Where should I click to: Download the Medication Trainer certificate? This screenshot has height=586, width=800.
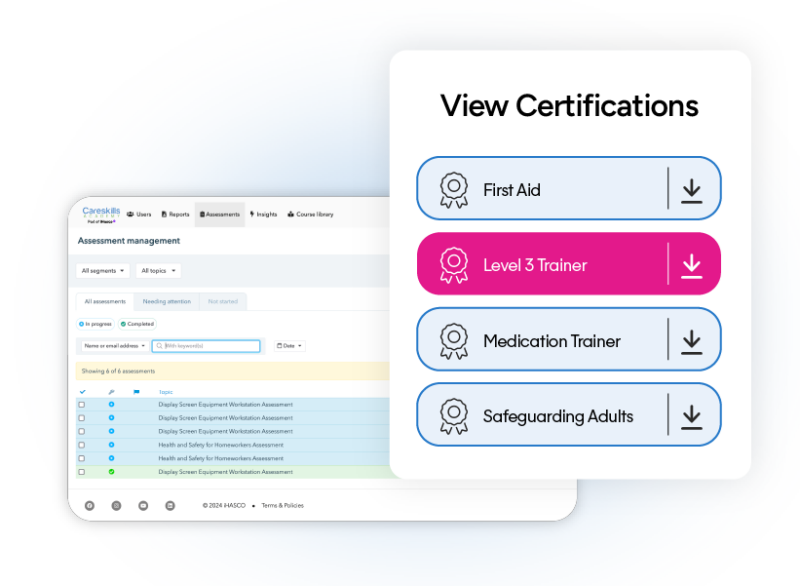point(691,341)
